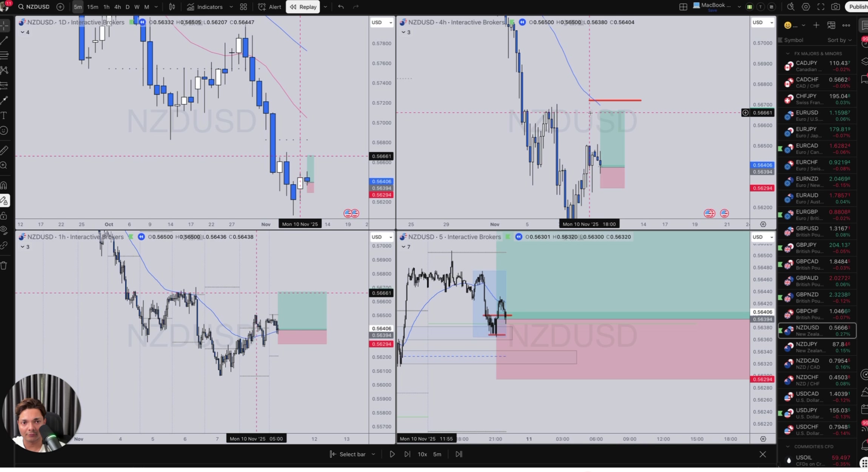This screenshot has height=472, width=868.
Task: Undo the last chart action
Action: (x=341, y=7)
